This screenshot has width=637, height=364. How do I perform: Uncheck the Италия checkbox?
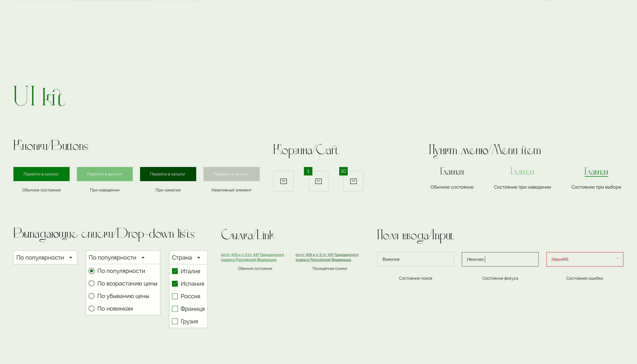[175, 271]
